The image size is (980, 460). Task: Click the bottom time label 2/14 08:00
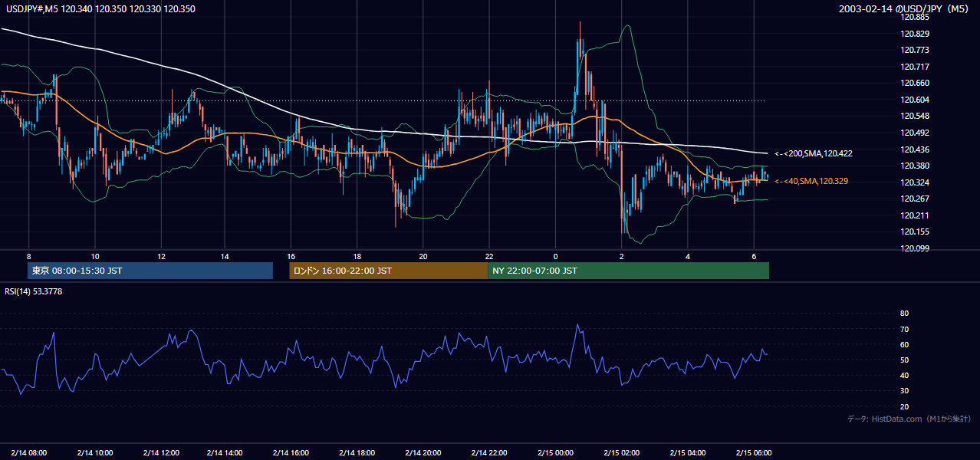29,453
